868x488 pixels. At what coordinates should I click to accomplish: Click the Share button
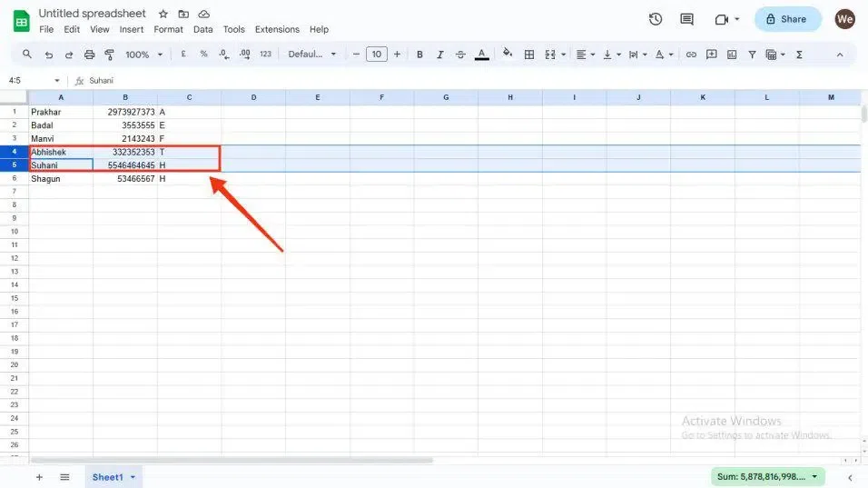[x=787, y=19]
